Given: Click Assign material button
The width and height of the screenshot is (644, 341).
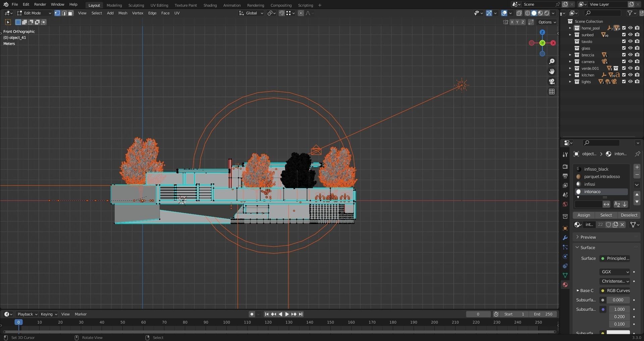Looking at the screenshot, I should pos(584,215).
